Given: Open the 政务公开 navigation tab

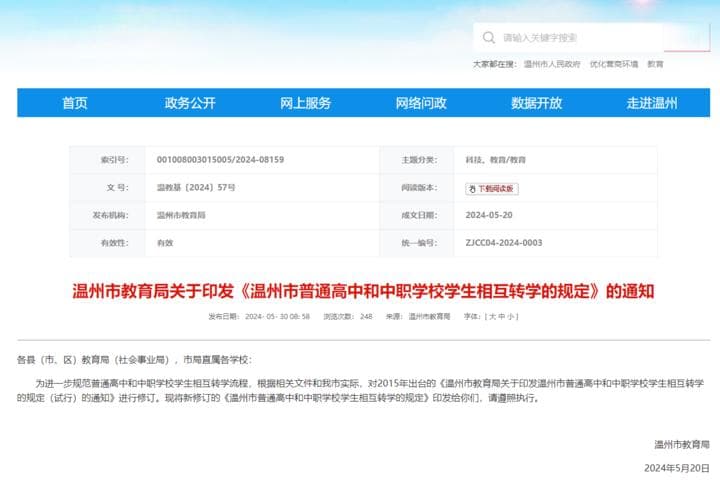Looking at the screenshot, I should (x=190, y=103).
